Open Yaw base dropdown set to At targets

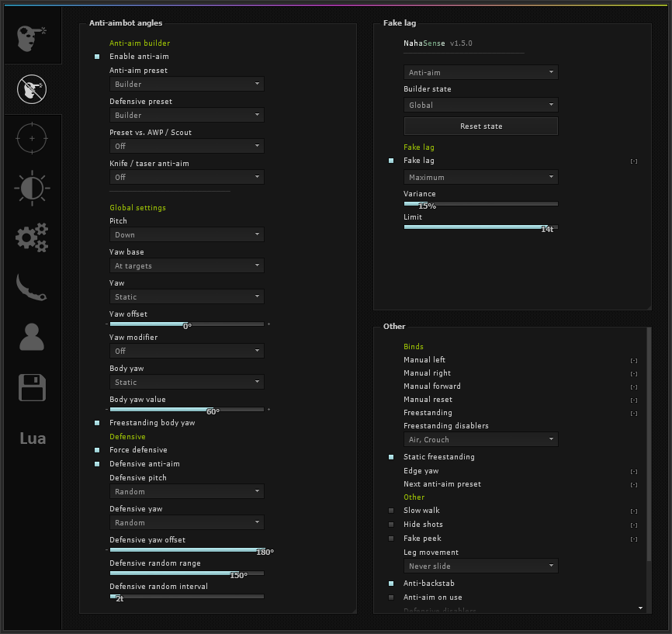187,265
